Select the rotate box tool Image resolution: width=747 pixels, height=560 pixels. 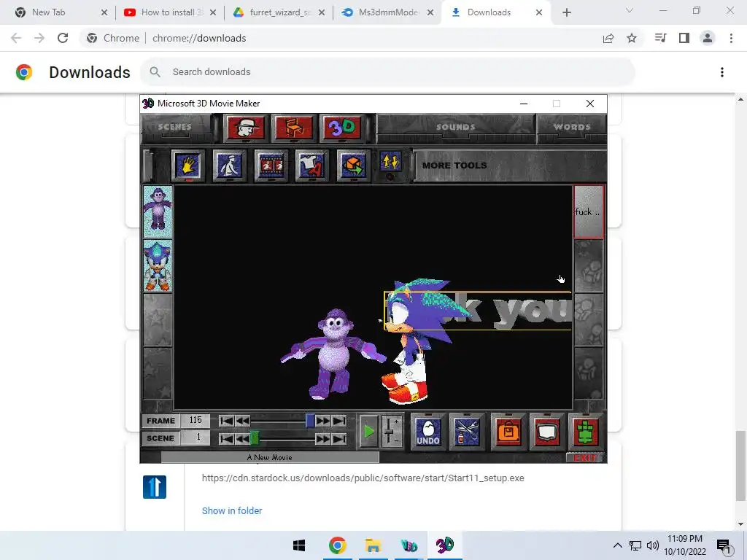pyautogui.click(x=353, y=166)
